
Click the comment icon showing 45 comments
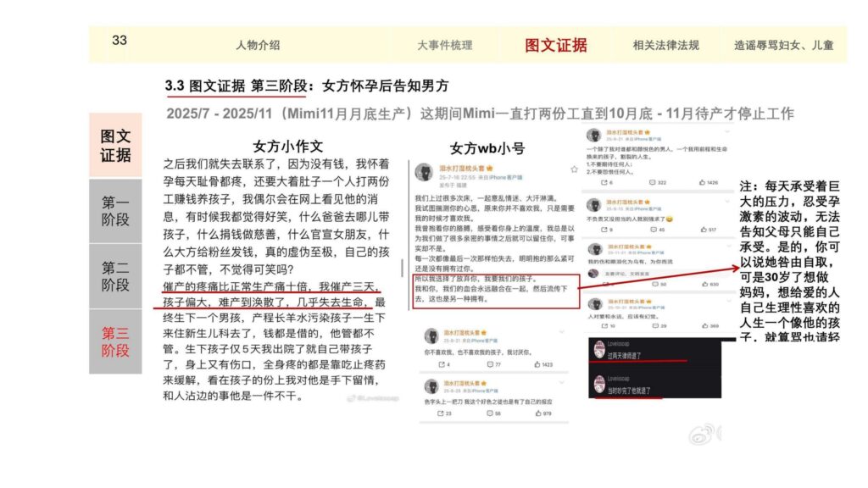pyautogui.click(x=650, y=230)
